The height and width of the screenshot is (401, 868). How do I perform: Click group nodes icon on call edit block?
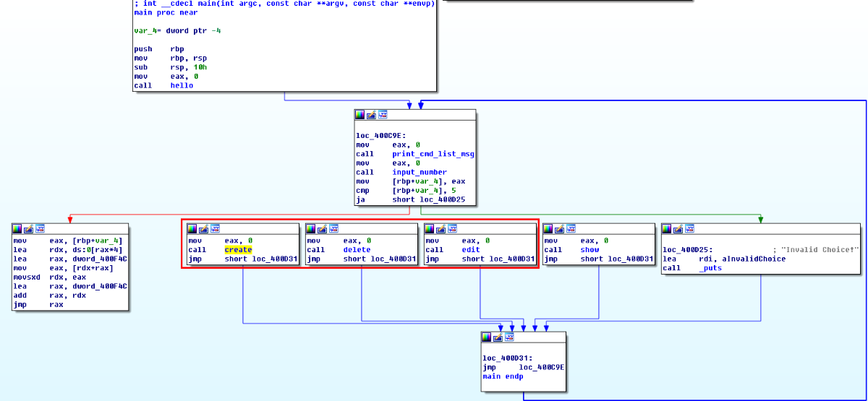453,228
